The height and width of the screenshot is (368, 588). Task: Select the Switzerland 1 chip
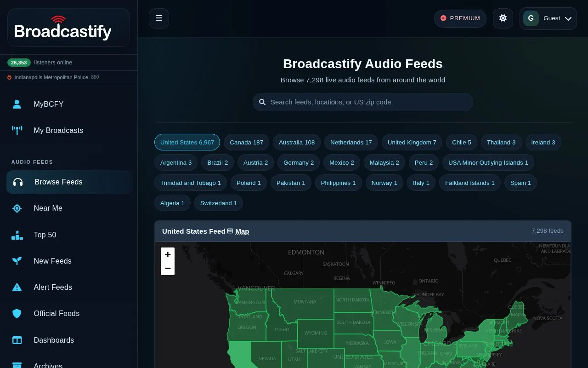tap(219, 203)
